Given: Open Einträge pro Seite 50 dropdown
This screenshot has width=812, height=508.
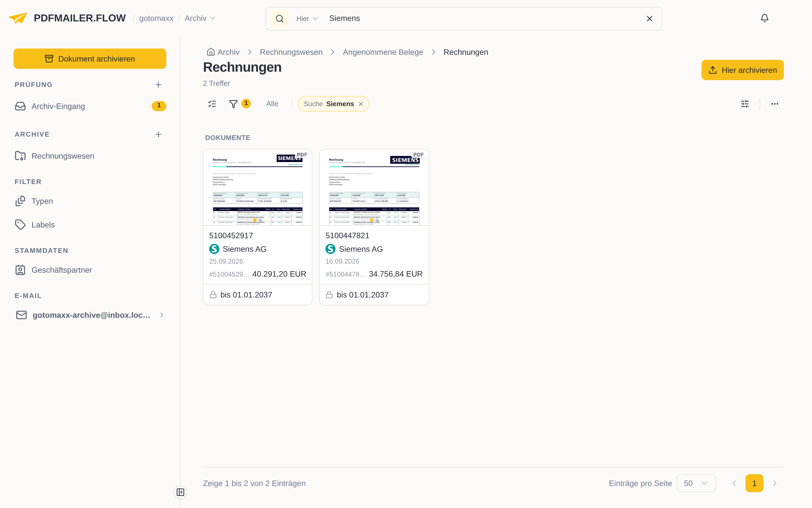Looking at the screenshot, I should point(696,483).
